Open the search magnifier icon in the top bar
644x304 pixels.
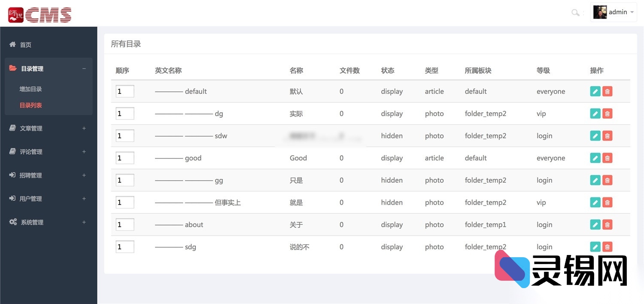click(x=575, y=12)
